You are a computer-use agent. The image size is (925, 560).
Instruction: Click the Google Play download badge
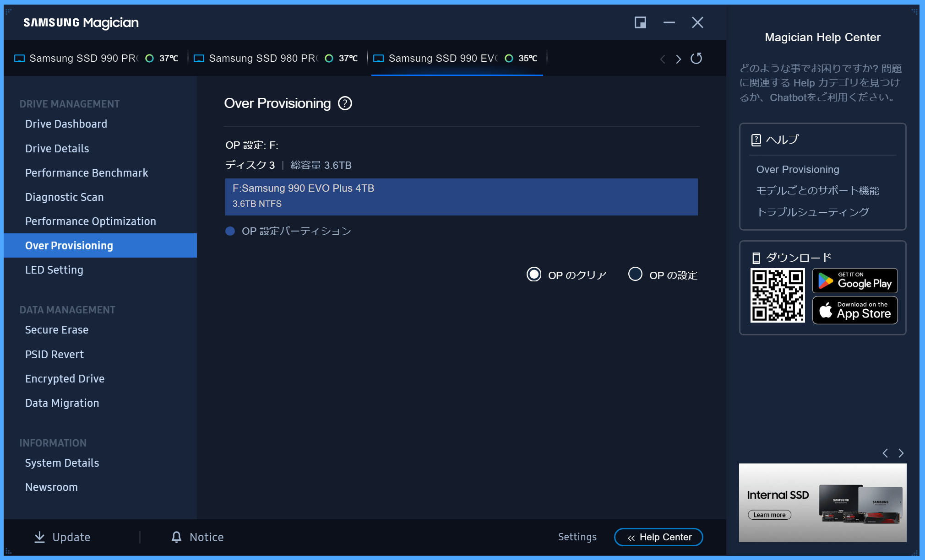pos(855,280)
